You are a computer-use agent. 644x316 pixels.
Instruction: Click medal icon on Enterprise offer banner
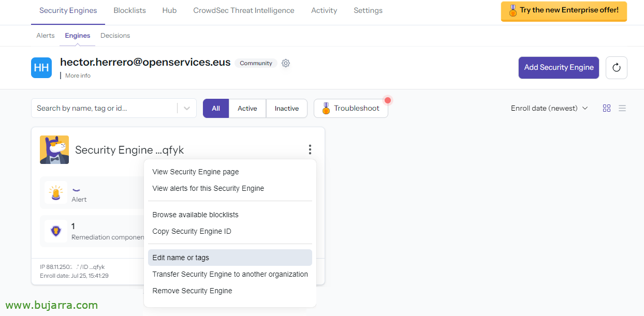click(513, 10)
